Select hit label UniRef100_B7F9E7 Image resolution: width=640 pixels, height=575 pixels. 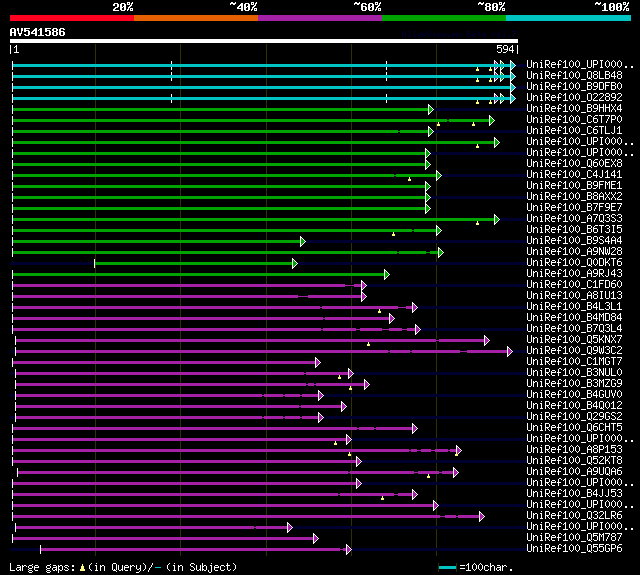(x=574, y=208)
